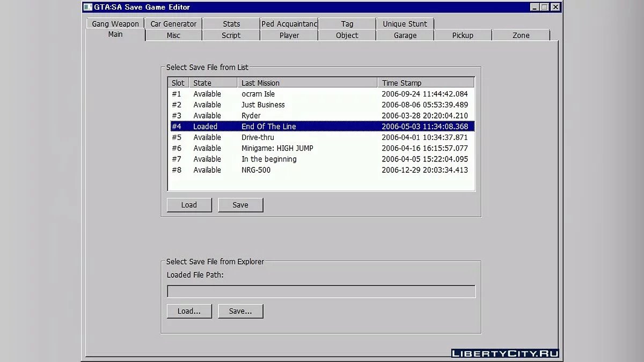Click timestamp '2006-05-03 11:34:08.368'
The image size is (644, 362).
pos(425,127)
